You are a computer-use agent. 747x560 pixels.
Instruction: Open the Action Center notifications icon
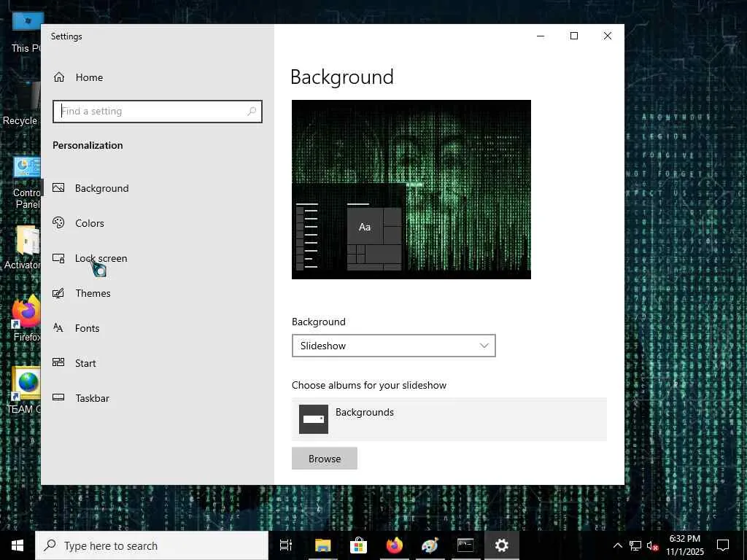coord(723,545)
